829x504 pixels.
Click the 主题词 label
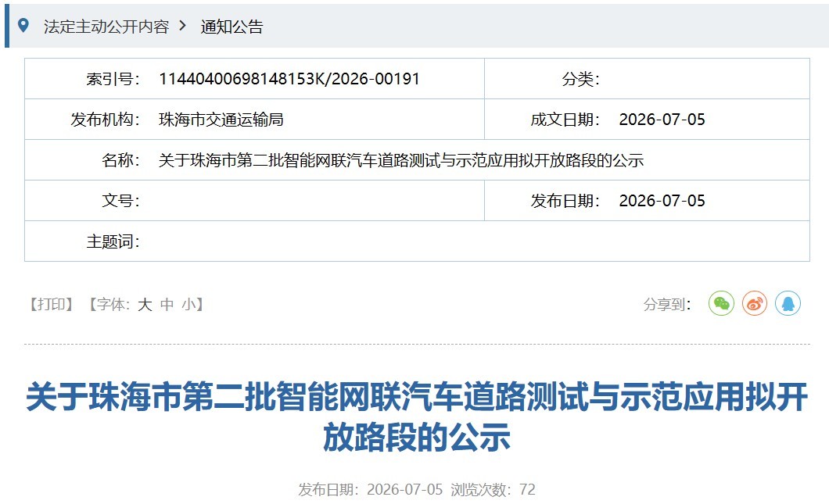pyautogui.click(x=113, y=241)
